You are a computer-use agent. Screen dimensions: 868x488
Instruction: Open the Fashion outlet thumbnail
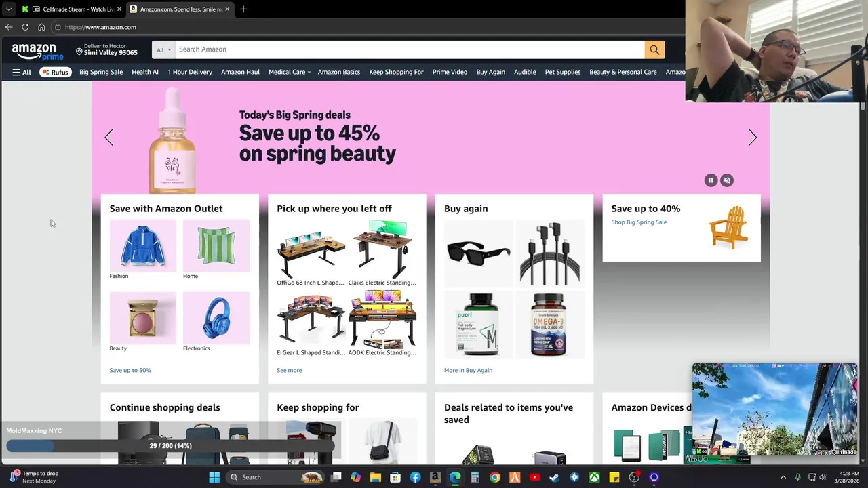(x=143, y=245)
